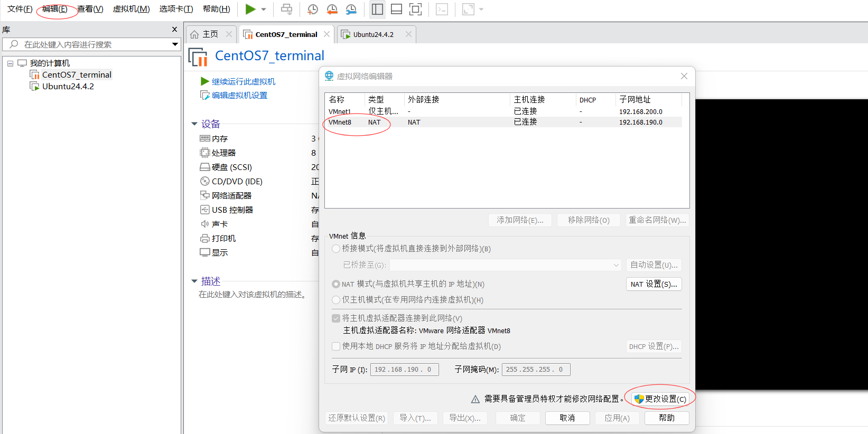Image resolution: width=868 pixels, height=434 pixels.
Task: Open the stretch display dropdown arrow
Action: coord(481,9)
